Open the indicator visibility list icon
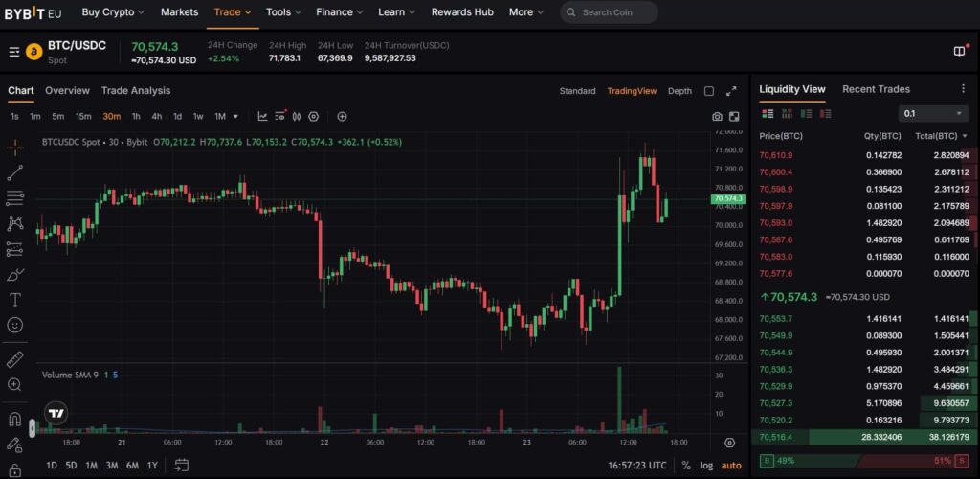 (280, 116)
